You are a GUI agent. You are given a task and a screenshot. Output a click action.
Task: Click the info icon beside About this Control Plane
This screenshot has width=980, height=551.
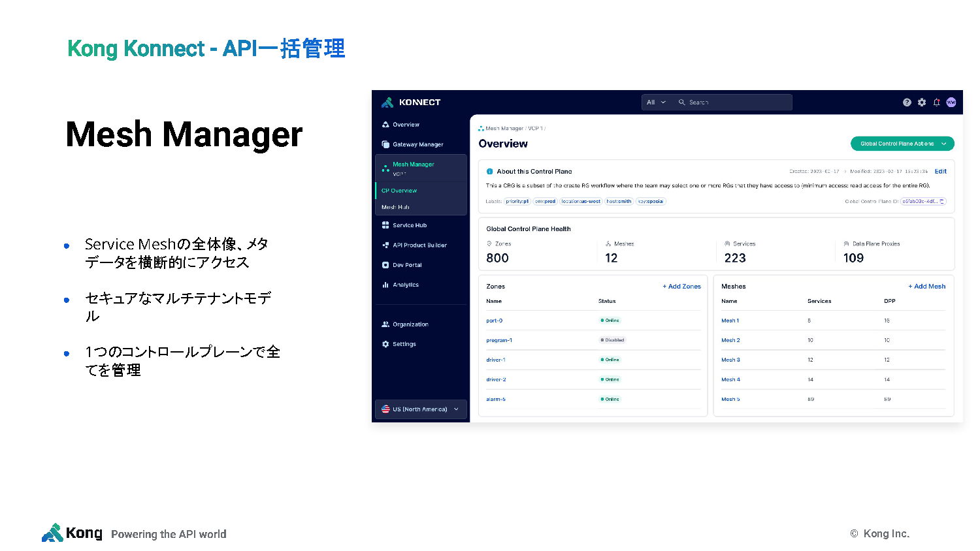[489, 172]
